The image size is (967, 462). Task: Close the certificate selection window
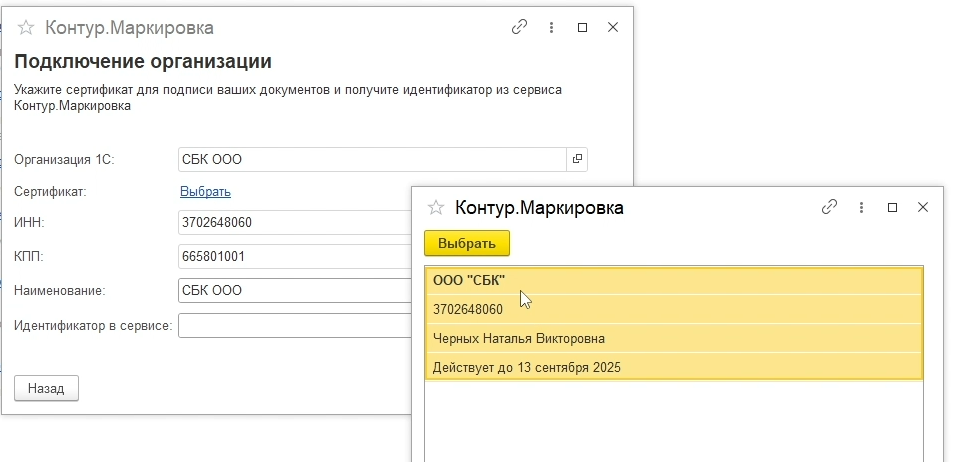tap(923, 207)
